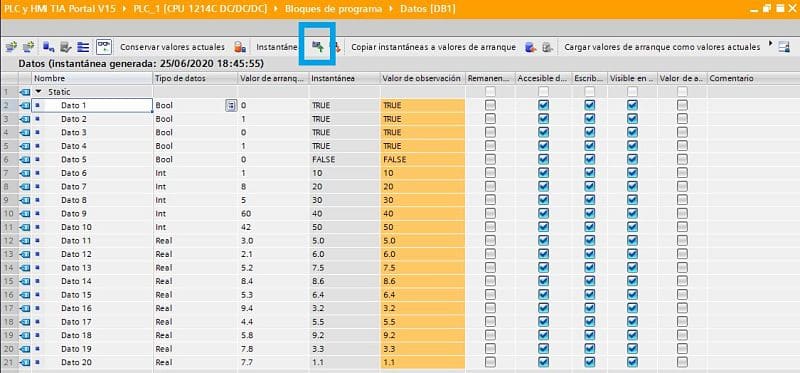Toggle Visible en checkbox for Dato 9
The width and height of the screenshot is (800, 373).
tap(632, 213)
